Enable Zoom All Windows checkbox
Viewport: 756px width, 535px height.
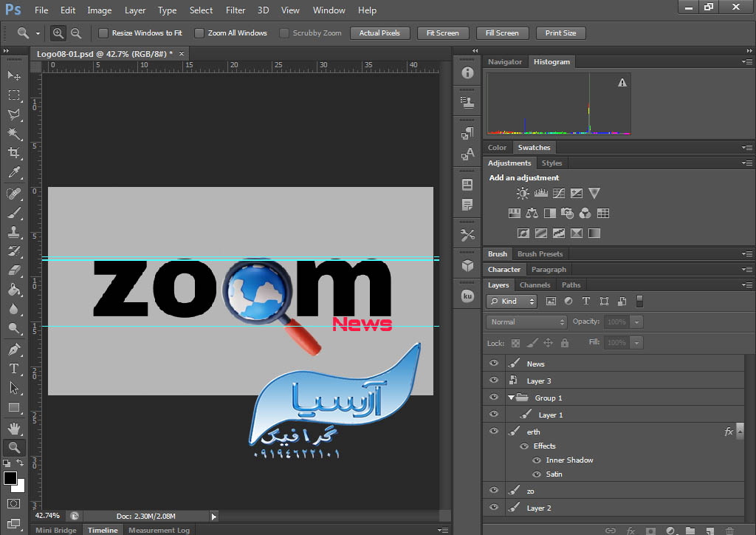click(199, 33)
